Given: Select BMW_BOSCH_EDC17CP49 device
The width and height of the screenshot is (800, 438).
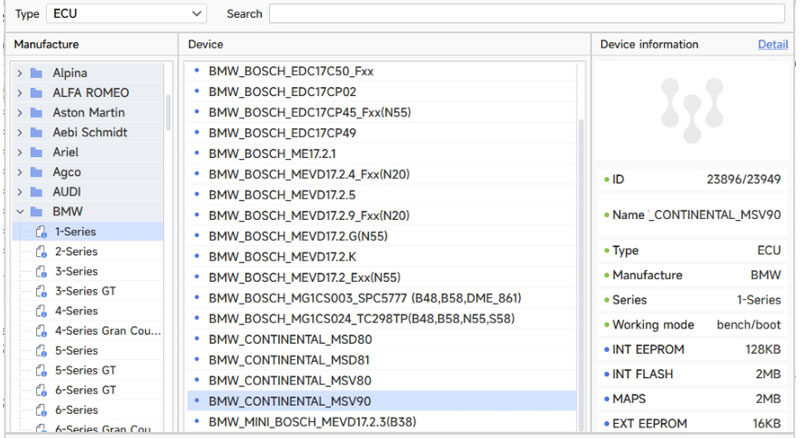Looking at the screenshot, I should coord(382,133).
